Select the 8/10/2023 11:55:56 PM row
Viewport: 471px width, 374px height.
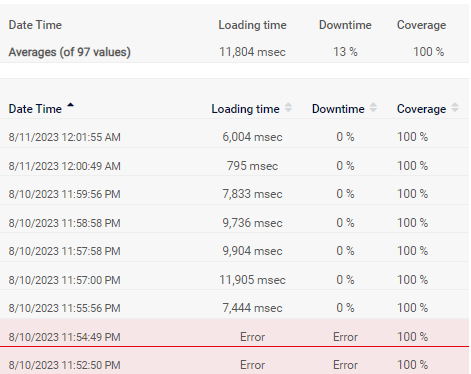(234, 308)
